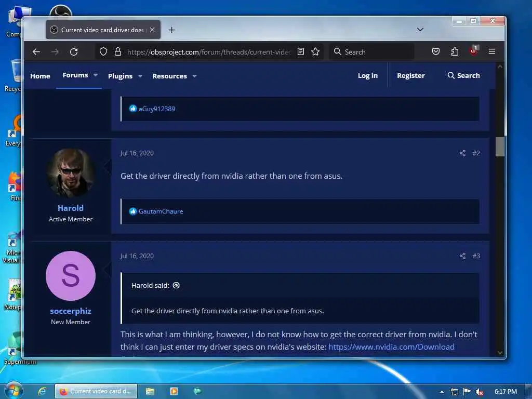
Task: Expand the Resources dropdown arrow
Action: [x=194, y=76]
